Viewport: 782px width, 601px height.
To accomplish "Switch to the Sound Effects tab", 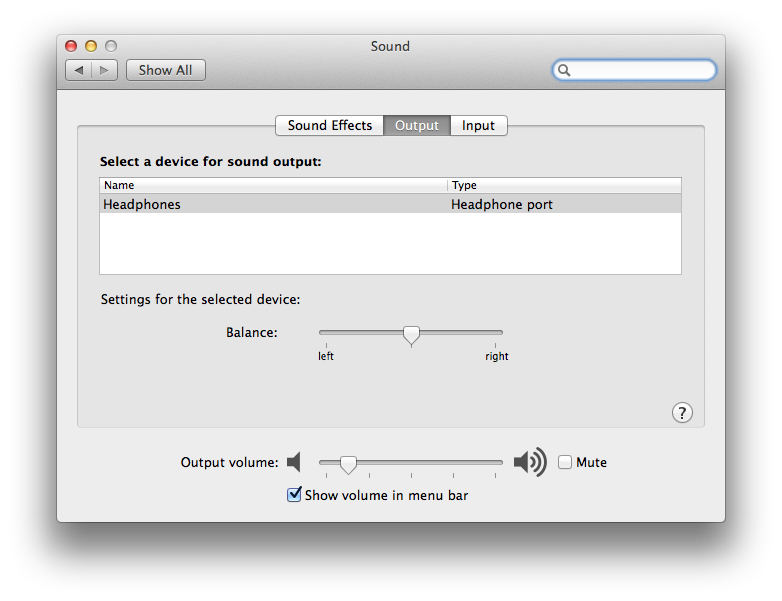I will click(330, 125).
